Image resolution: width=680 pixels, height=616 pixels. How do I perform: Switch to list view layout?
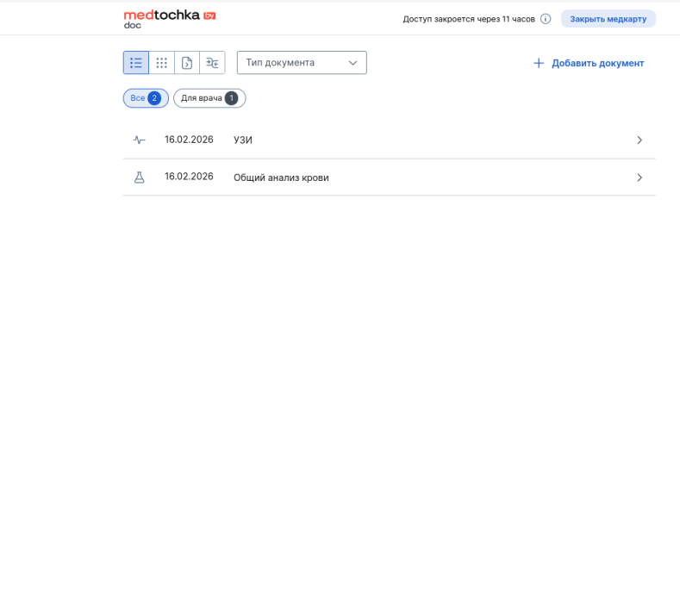(x=136, y=63)
